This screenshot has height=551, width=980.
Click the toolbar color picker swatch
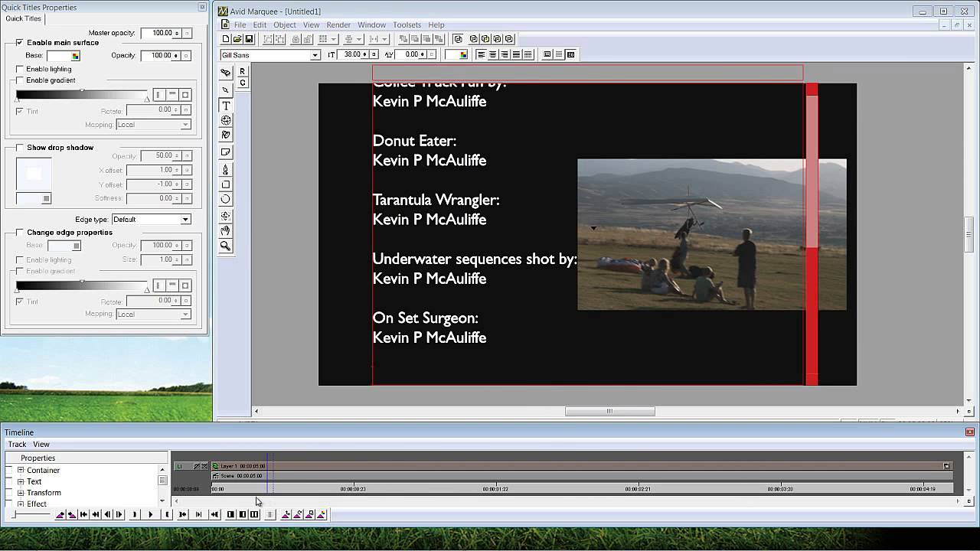click(457, 54)
